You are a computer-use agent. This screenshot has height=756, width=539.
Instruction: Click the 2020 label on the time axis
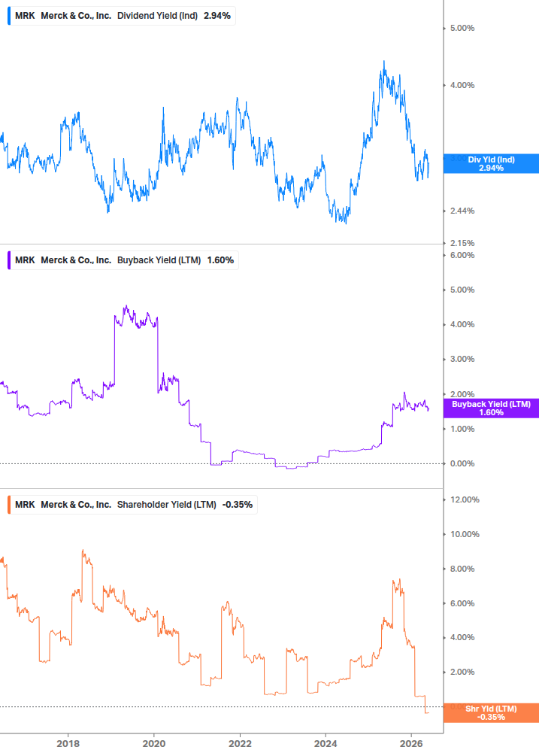coord(154,743)
